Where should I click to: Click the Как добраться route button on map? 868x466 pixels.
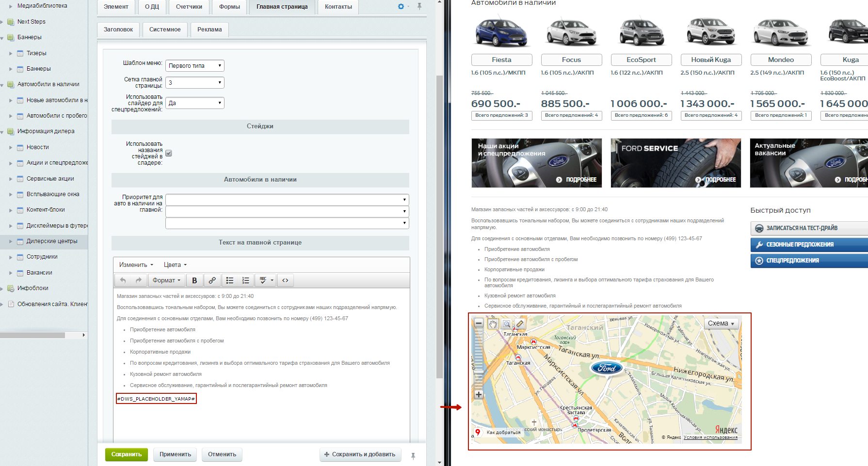(x=498, y=432)
